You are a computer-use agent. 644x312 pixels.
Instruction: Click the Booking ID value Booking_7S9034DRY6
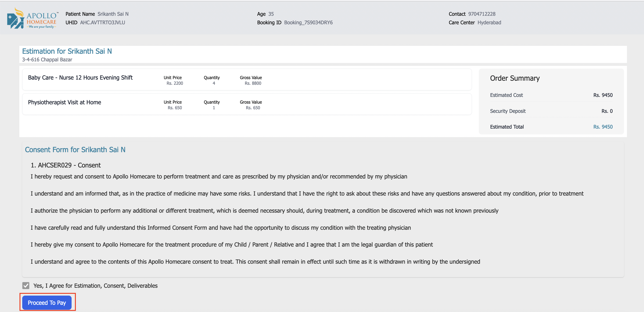308,22
